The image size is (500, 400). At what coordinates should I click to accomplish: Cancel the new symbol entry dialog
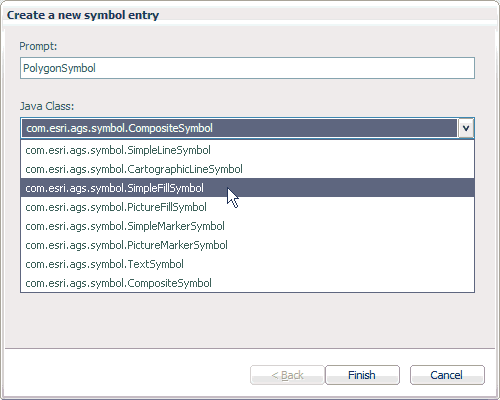click(447, 375)
